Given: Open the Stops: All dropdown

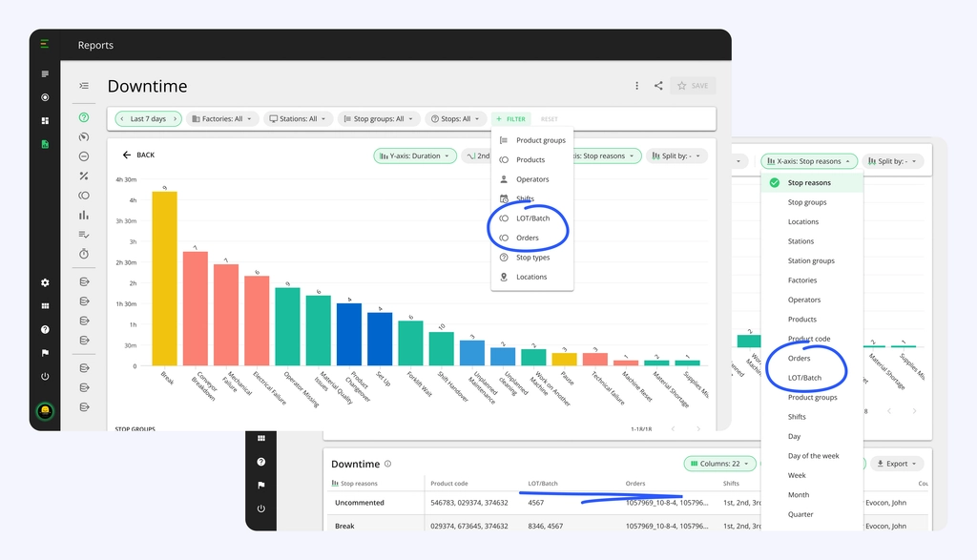Looking at the screenshot, I should 455,119.
